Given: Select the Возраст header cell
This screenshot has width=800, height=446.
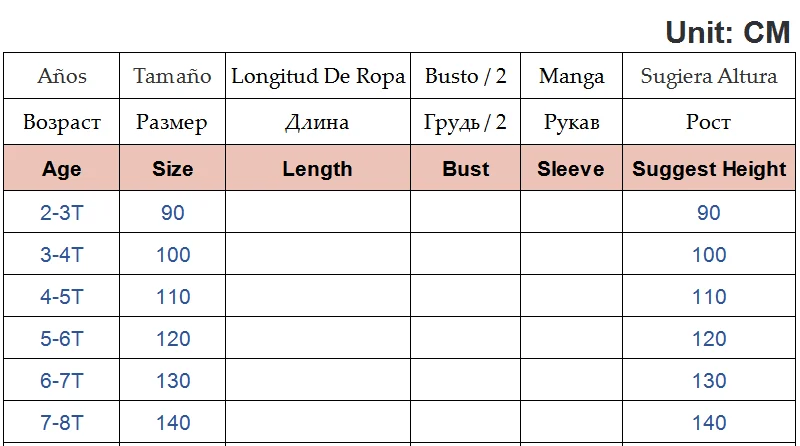Looking at the screenshot, I should [x=62, y=122].
